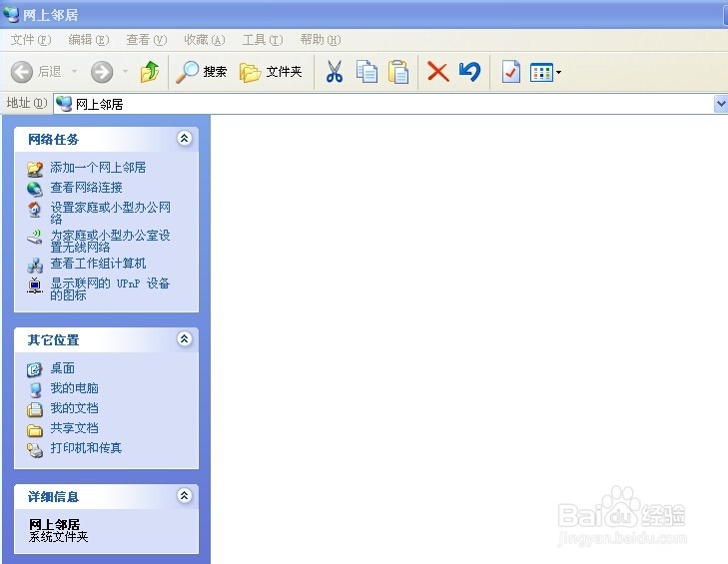
Task: Open the Forward button history dropdown
Action: (x=126, y=72)
